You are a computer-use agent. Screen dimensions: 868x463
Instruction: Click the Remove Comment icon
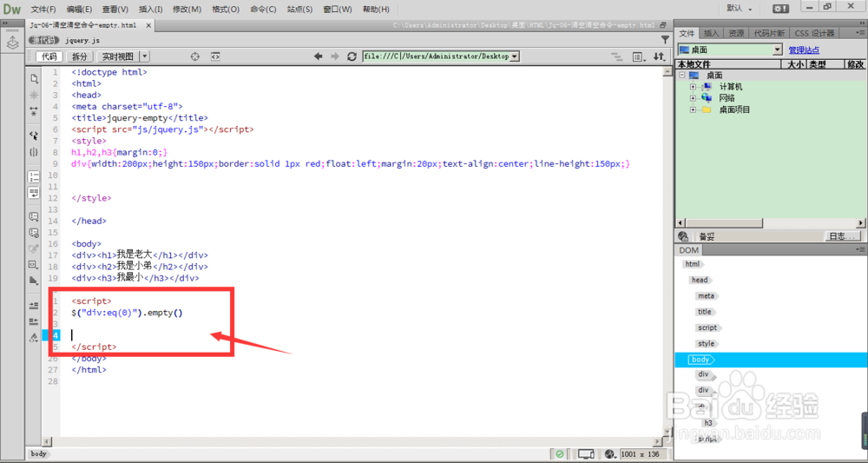(34, 233)
